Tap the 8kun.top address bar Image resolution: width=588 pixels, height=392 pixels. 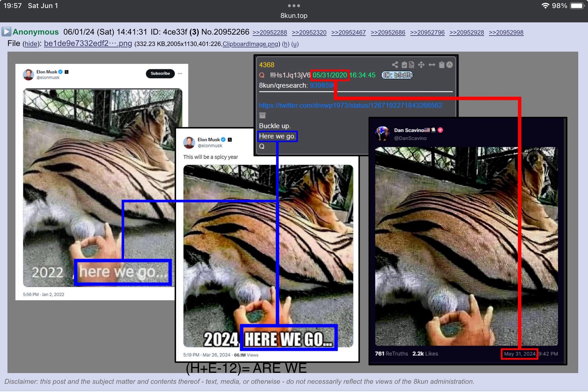(294, 15)
